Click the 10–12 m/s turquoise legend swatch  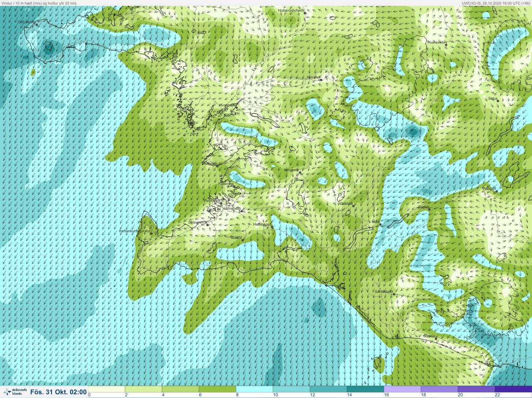(x=291, y=389)
